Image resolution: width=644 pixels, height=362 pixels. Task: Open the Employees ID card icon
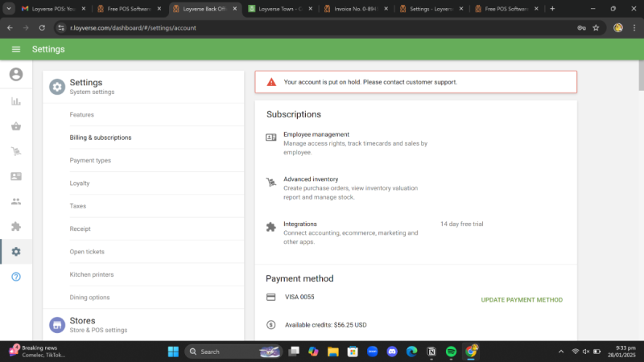pyautogui.click(x=16, y=176)
